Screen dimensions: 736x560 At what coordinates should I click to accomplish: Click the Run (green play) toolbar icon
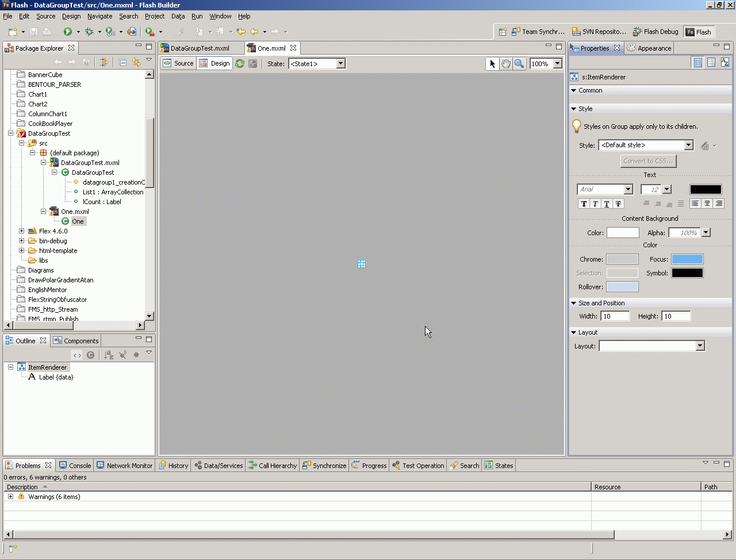pos(68,32)
